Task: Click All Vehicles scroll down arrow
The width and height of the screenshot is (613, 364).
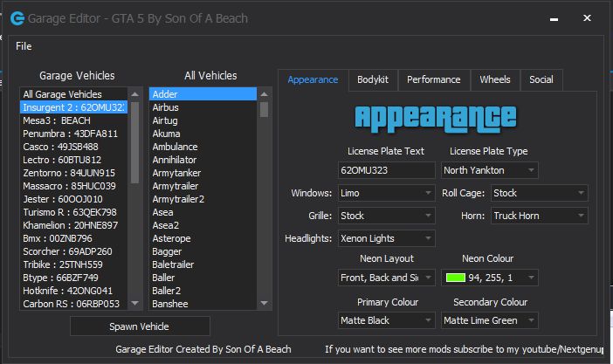Action: point(265,303)
